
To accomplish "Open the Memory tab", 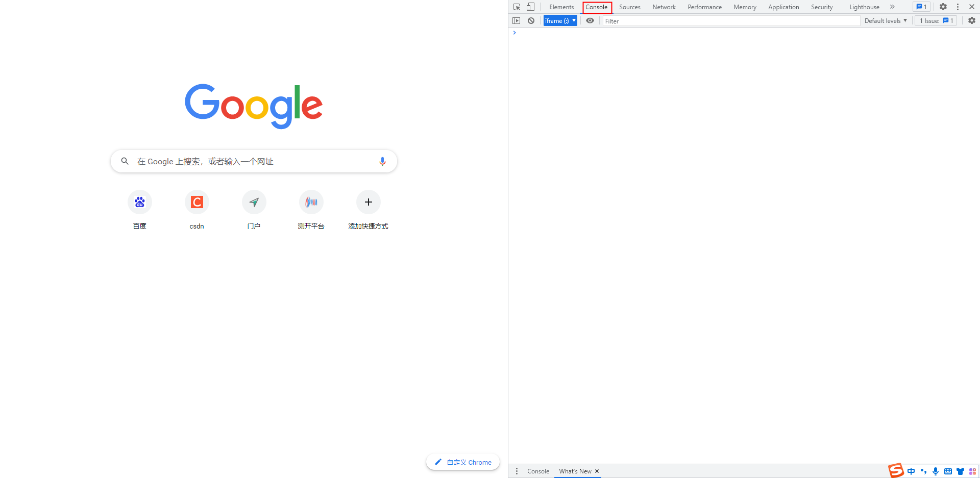I will [x=745, y=7].
